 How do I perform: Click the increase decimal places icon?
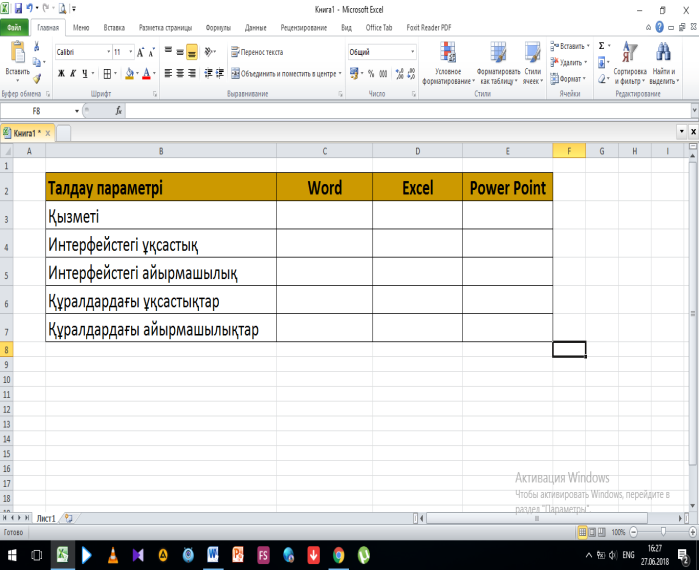click(x=399, y=74)
